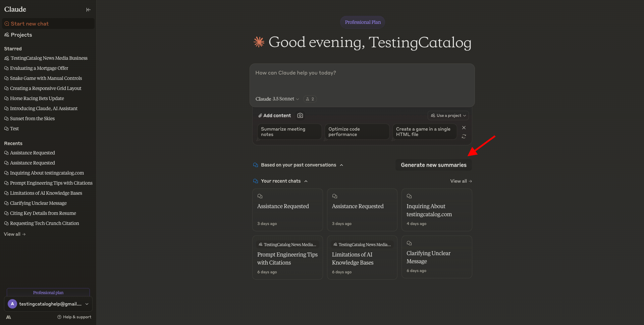Click View all next to Your recent chats

tap(461, 181)
